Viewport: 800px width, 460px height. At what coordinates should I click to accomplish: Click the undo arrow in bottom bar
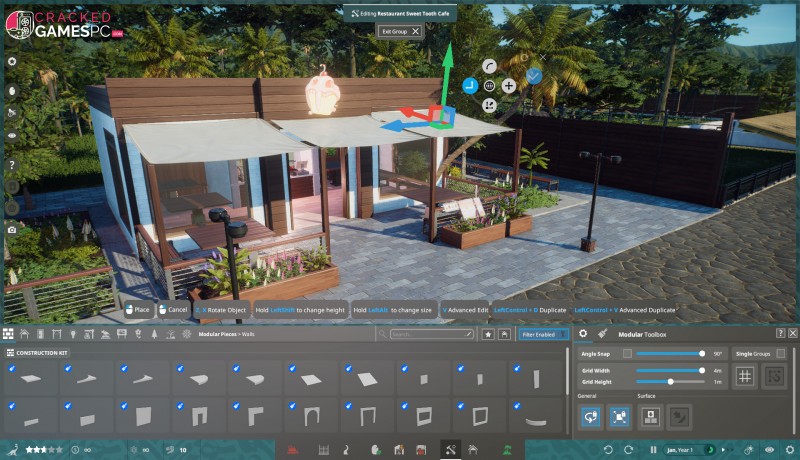(x=609, y=451)
